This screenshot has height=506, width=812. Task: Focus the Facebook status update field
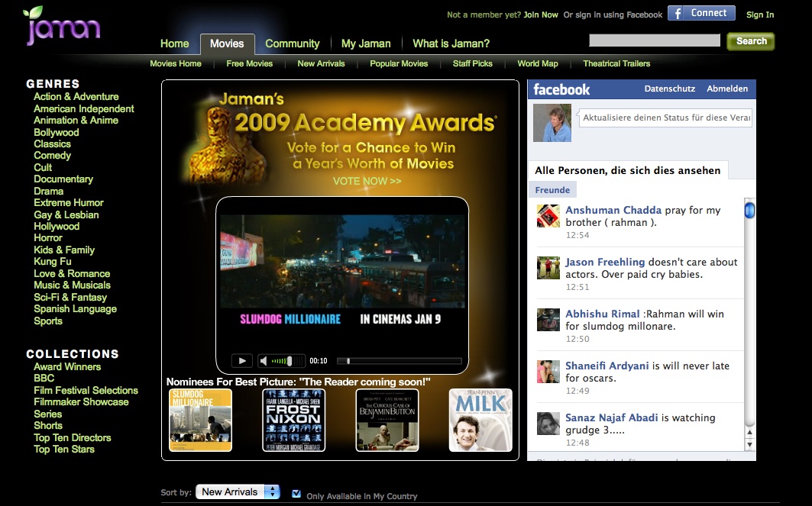click(665, 118)
